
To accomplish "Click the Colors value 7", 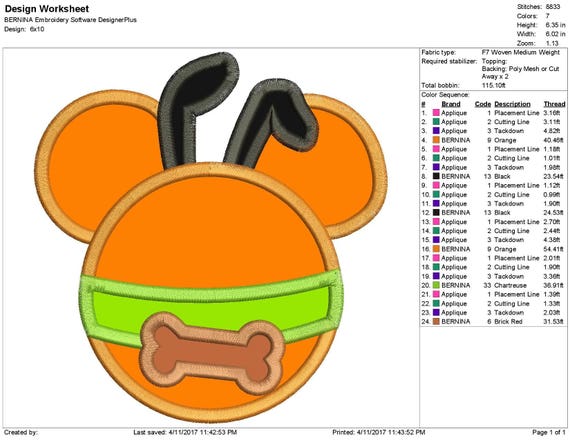I will [x=547, y=16].
